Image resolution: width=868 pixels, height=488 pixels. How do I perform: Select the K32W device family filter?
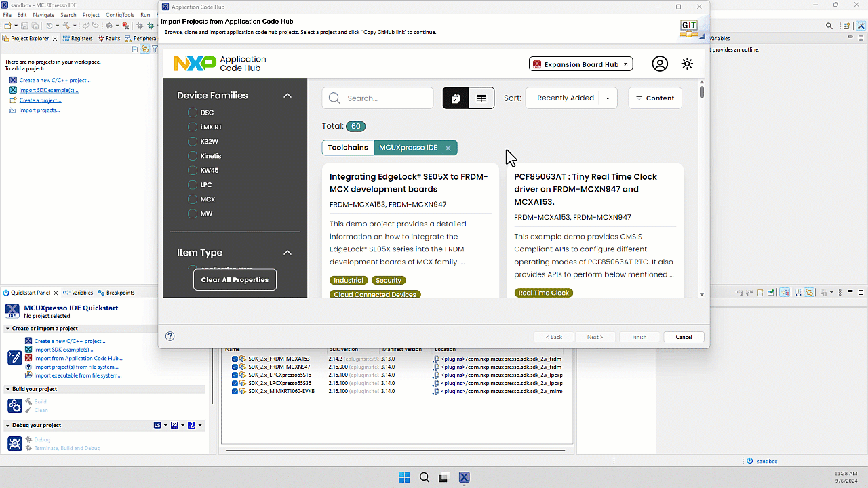tap(193, 142)
